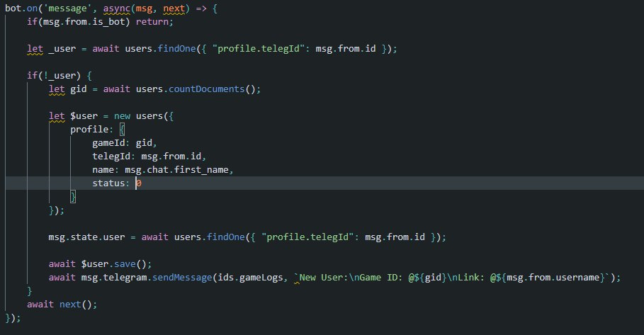The width and height of the screenshot is (644, 335).
Task: Click $user in the let declaration
Action: coord(84,116)
